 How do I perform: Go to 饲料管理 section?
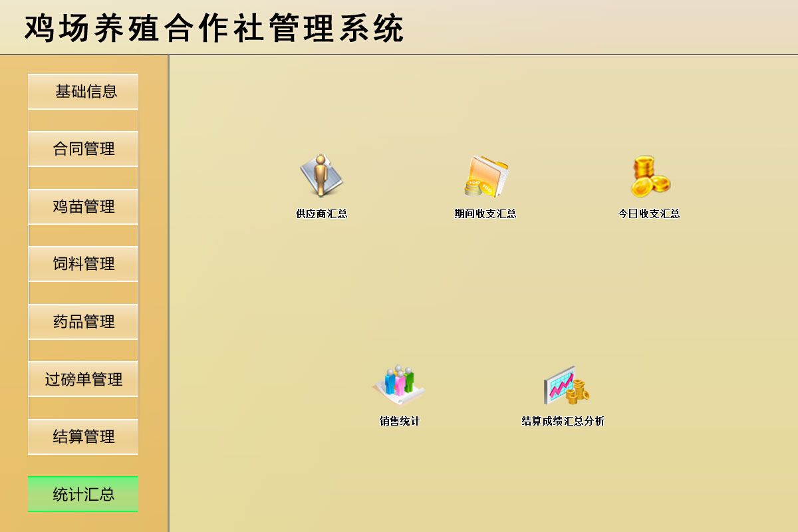[x=83, y=264]
